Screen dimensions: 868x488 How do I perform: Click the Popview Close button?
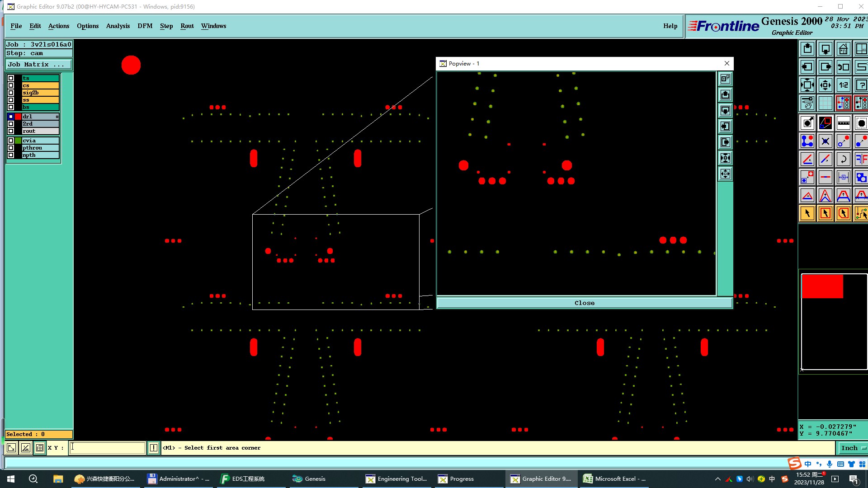pyautogui.click(x=584, y=303)
